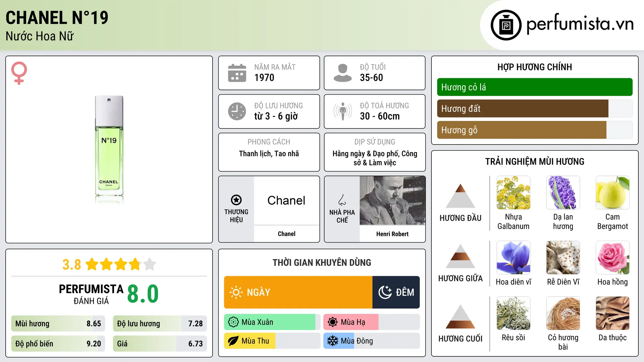The image size is (644, 362).
Task: Open the perfumista.vn site link
Action: pos(580,24)
